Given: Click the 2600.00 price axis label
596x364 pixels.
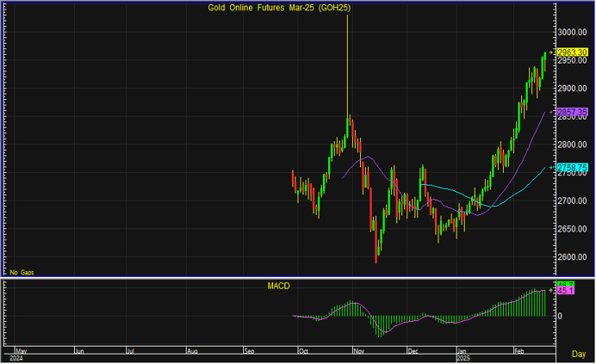Looking at the screenshot, I should click(x=571, y=257).
